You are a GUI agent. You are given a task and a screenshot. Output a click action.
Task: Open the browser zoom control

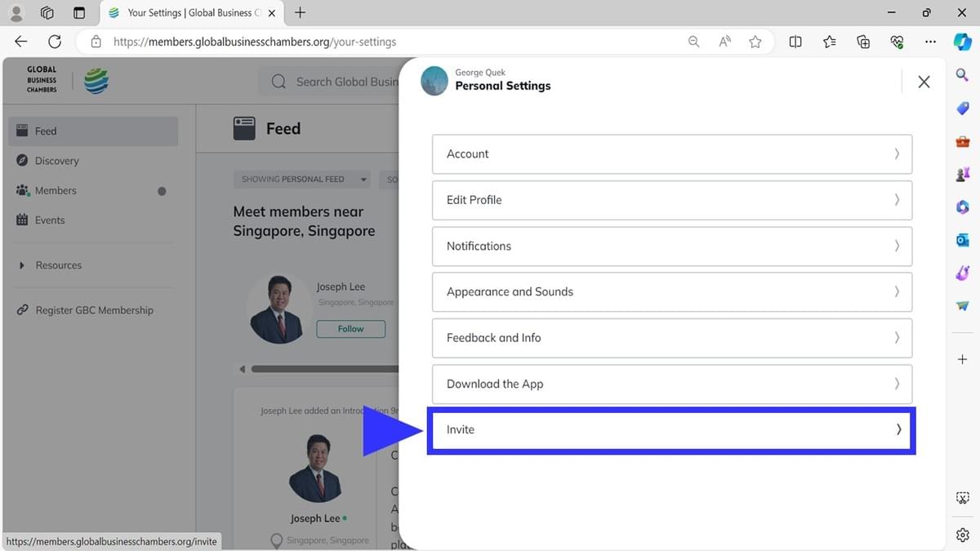click(x=694, y=42)
